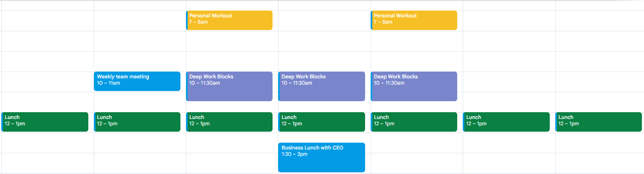Click empty slot directly below the rightmost Lunch

(599, 143)
